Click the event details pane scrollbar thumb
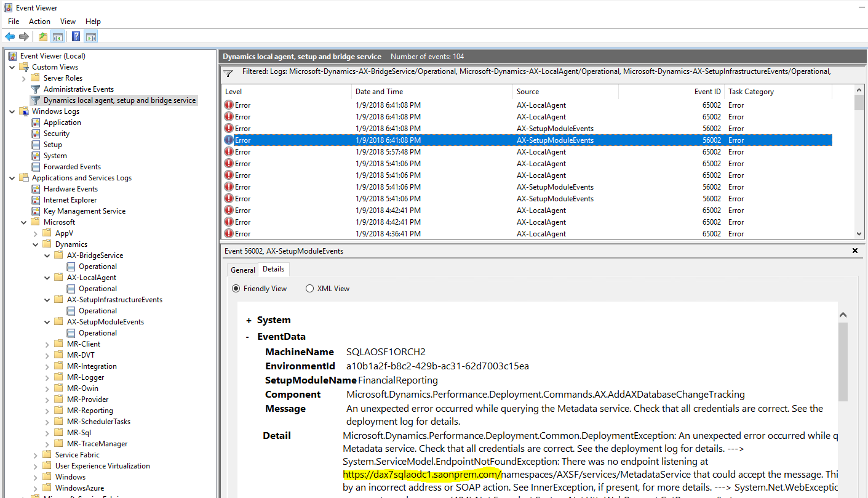This screenshot has height=498, width=868. coord(843,361)
